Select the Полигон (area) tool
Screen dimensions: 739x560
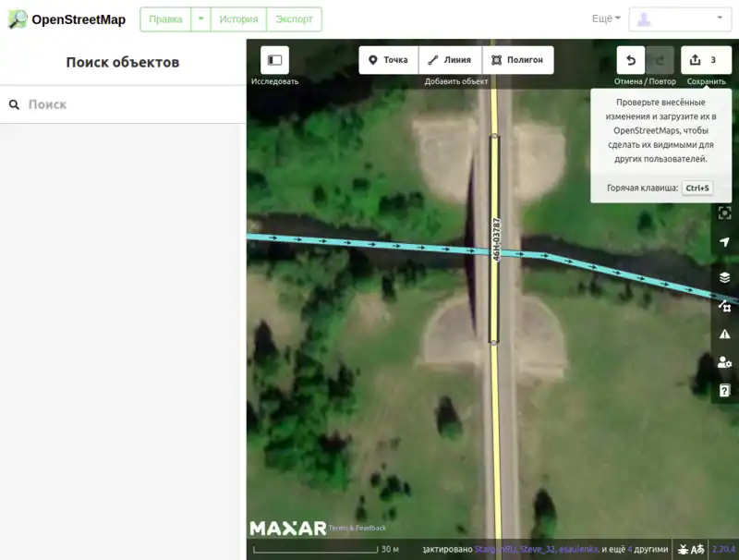tap(517, 60)
